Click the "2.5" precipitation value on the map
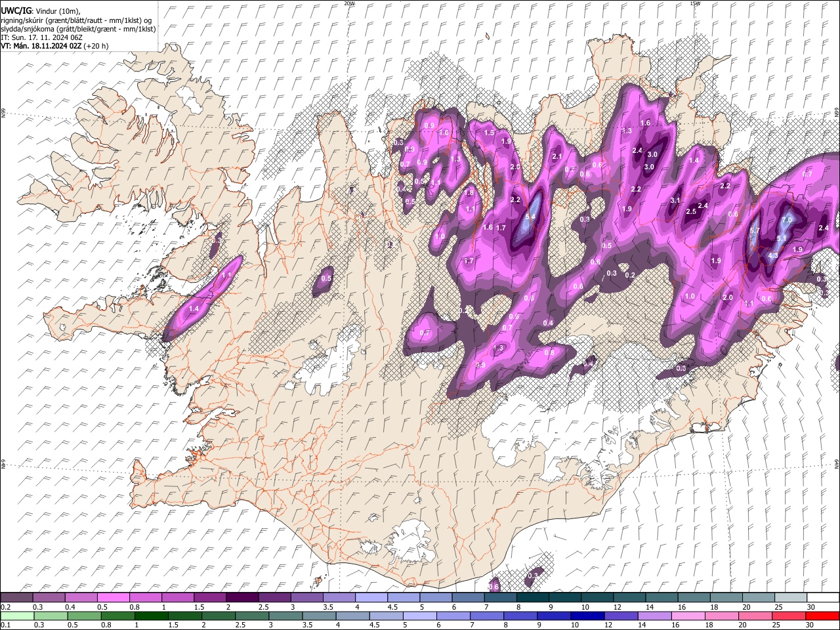Image resolution: width=840 pixels, height=630 pixels. click(691, 211)
